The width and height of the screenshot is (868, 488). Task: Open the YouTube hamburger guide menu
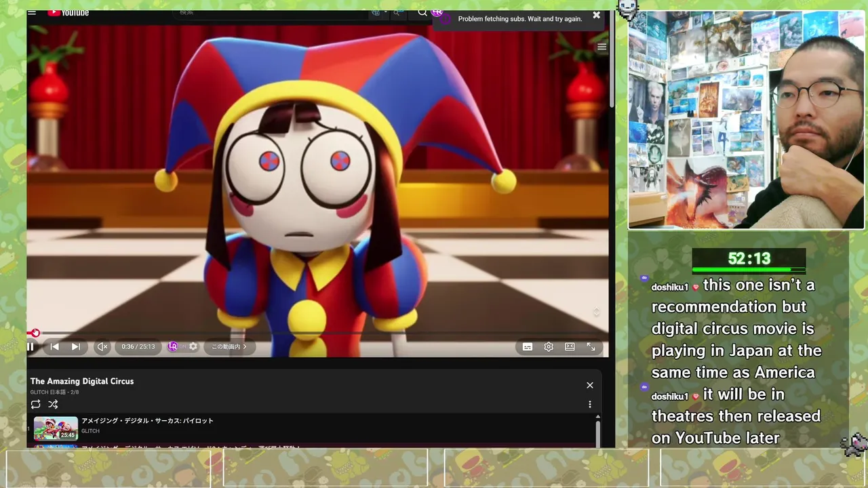[32, 12]
